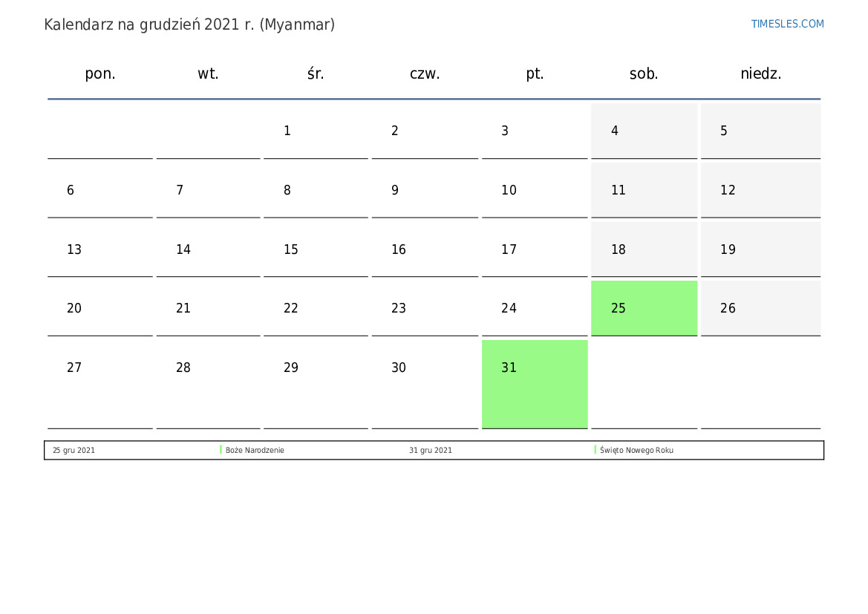Click day 14 in the calendar

tap(208, 249)
